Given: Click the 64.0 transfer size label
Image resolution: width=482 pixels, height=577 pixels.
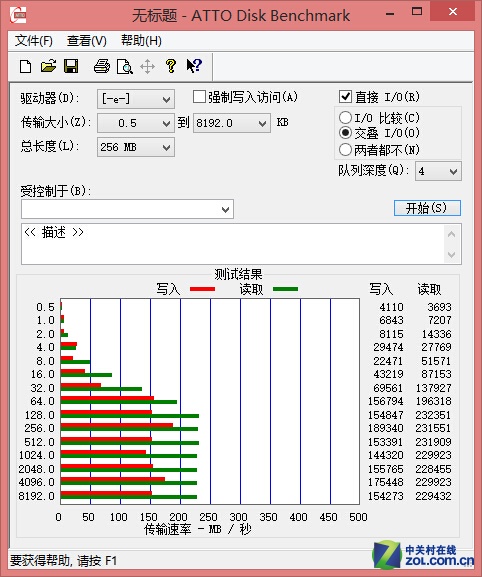Looking at the screenshot, I should [42, 401].
